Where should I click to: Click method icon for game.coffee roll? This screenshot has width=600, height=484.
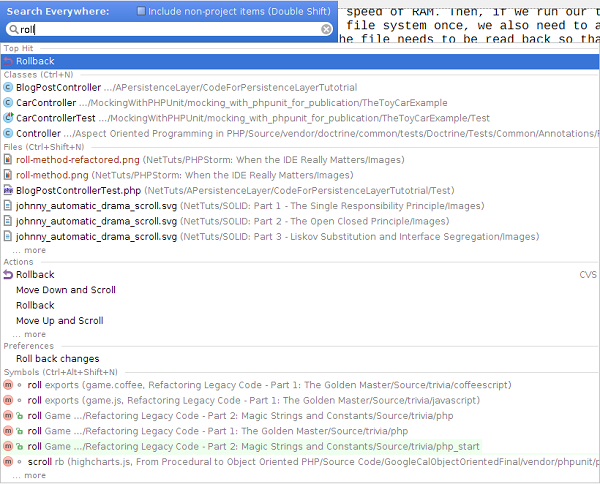[8, 385]
